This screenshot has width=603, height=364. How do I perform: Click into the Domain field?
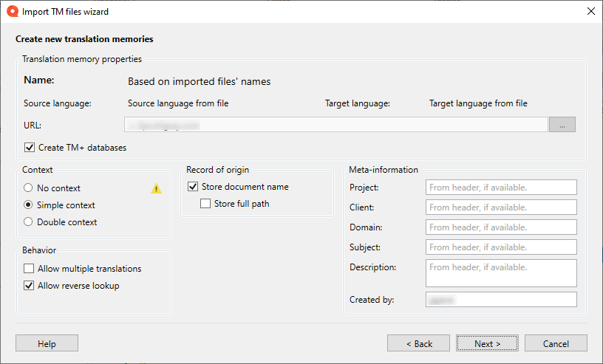(500, 227)
